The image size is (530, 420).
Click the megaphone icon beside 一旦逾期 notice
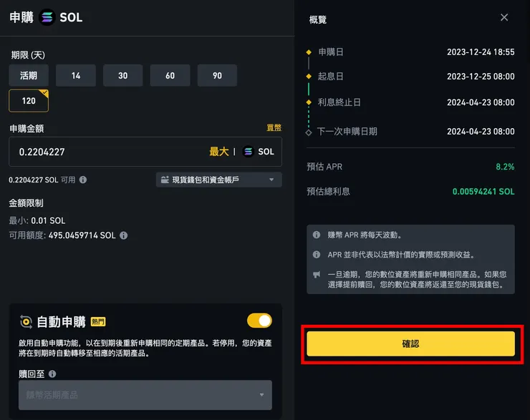(317, 275)
